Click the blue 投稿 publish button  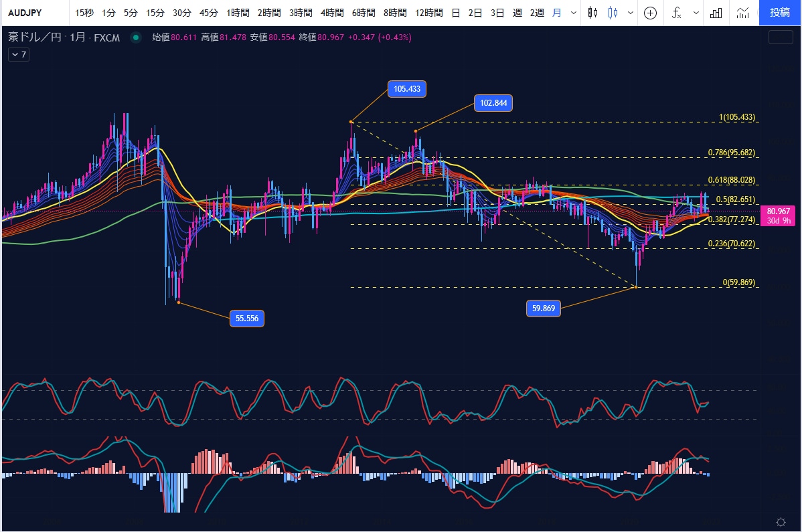coord(780,13)
